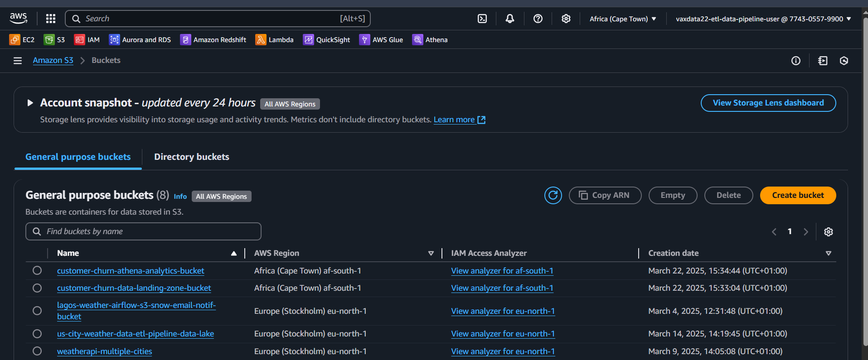The image size is (868, 360).
Task: Open the QuickSight shortcut
Action: [x=326, y=40]
